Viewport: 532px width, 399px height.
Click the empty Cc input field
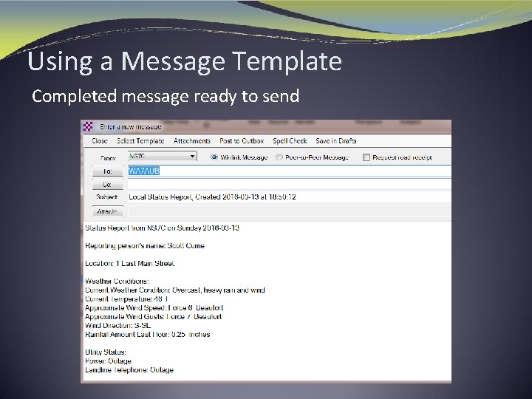click(289, 184)
